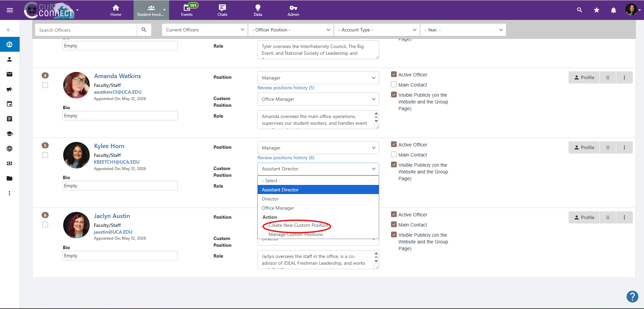Open Amanda Watkins' Custom Position dropdown
This screenshot has height=309, width=644.
[318, 99]
